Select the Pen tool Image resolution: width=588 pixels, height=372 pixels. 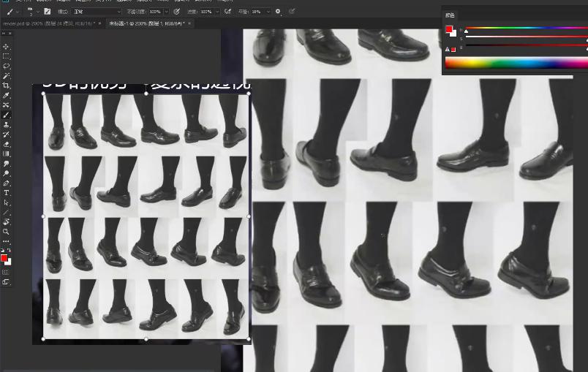pos(6,183)
